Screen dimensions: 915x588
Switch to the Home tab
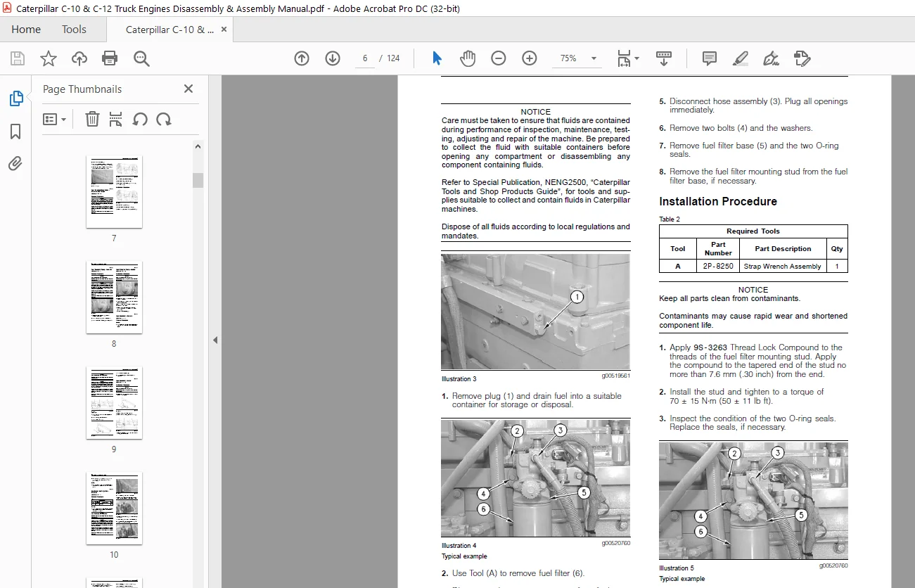point(26,30)
